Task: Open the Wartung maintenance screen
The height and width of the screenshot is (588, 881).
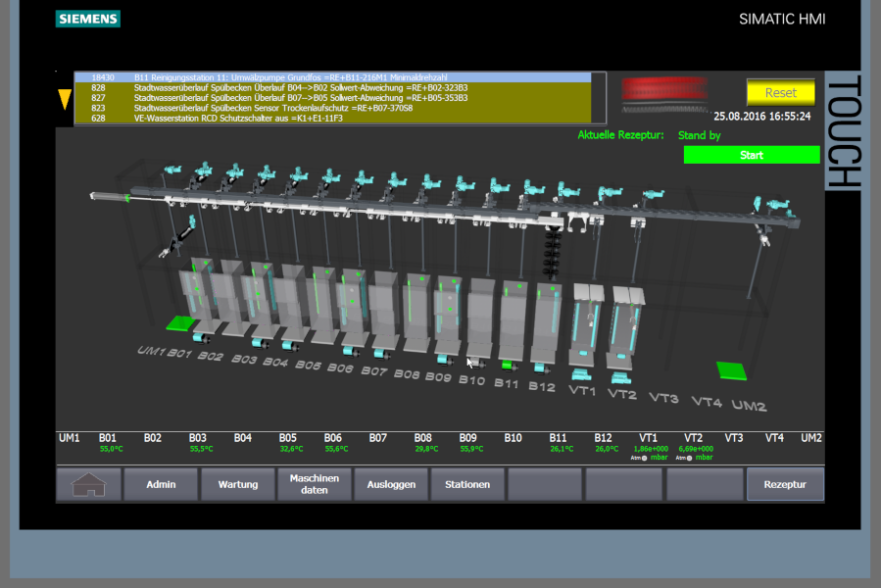Action: [238, 484]
